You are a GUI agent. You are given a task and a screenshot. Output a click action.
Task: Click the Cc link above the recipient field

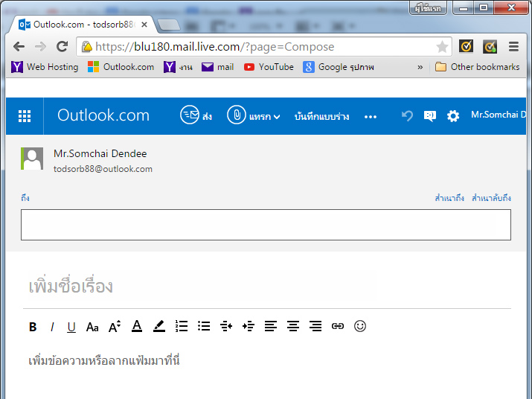pos(449,198)
